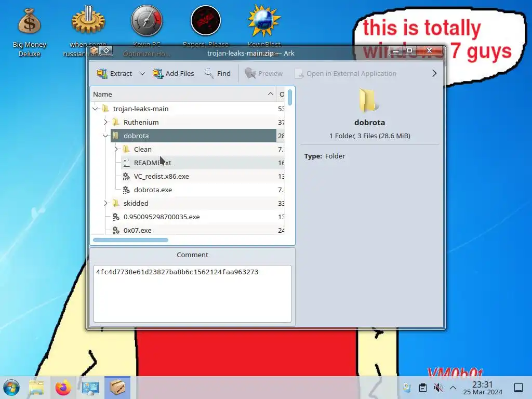Expand the Ruthenium folder
This screenshot has height=399, width=532.
click(105, 122)
